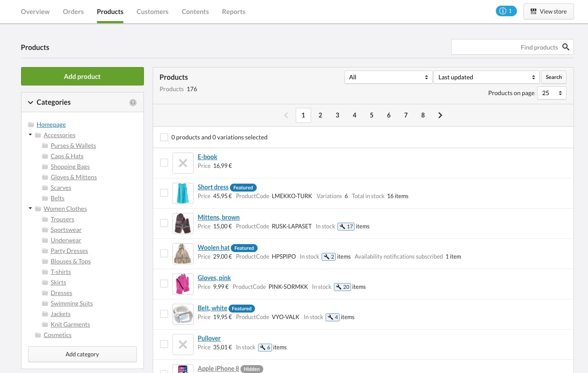Click the Add product button
The image size is (588, 373).
point(82,76)
